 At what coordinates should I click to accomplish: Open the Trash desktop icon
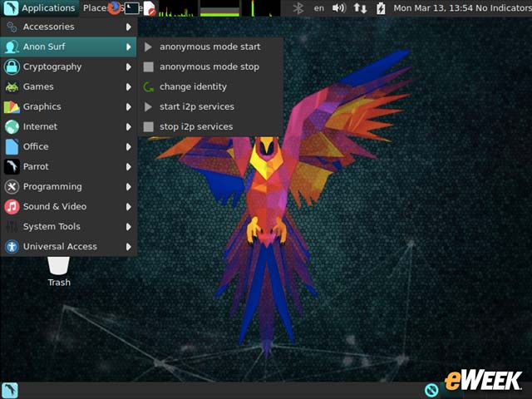(59, 272)
